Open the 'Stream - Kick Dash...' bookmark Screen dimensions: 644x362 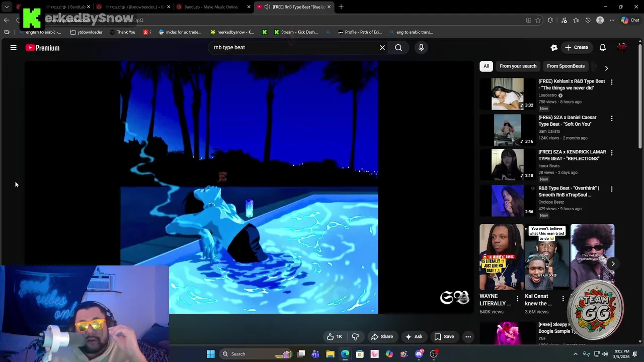click(x=296, y=32)
